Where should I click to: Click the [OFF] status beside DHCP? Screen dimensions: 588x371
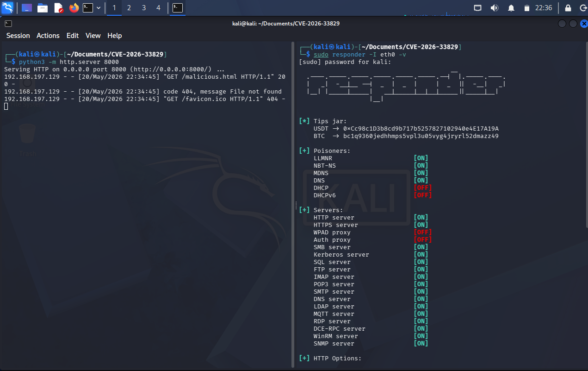pos(423,188)
